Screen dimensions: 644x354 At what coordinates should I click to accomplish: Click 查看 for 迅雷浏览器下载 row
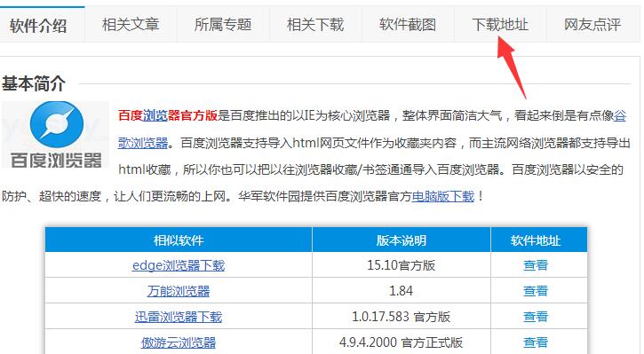coord(535,317)
